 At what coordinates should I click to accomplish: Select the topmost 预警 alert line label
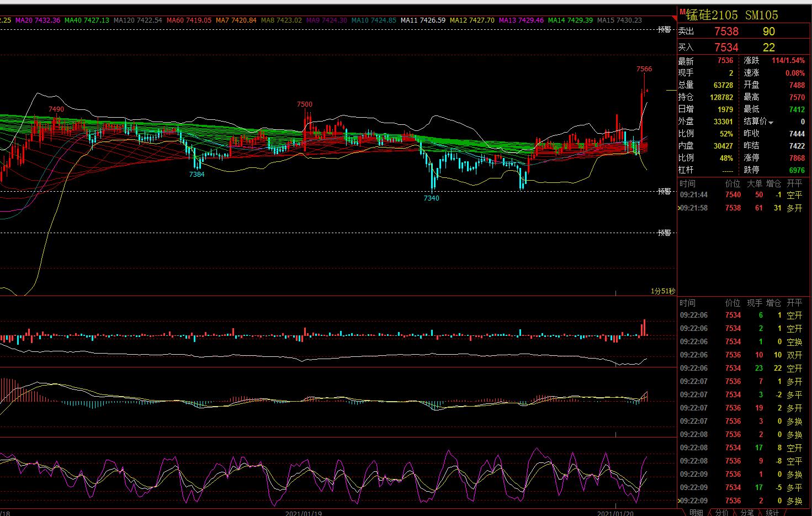[665, 30]
